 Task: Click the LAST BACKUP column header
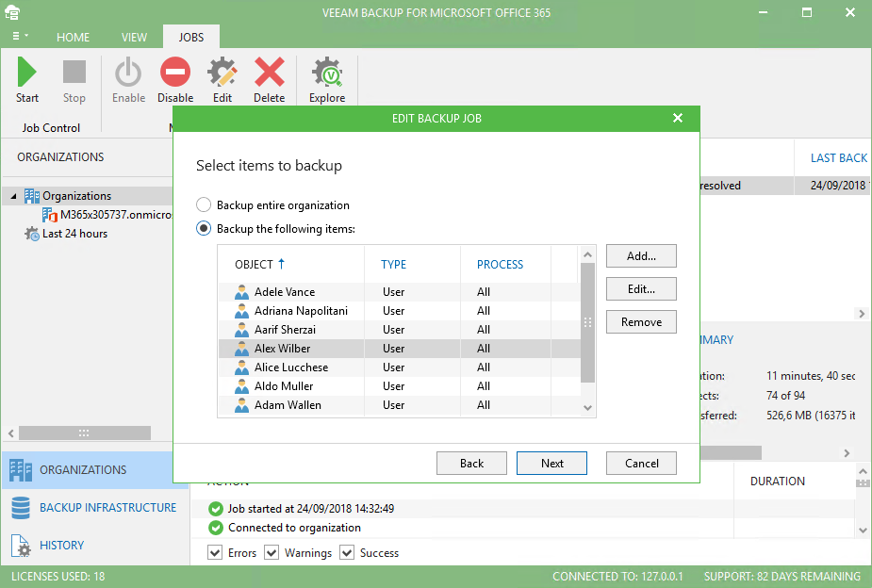tap(839, 158)
